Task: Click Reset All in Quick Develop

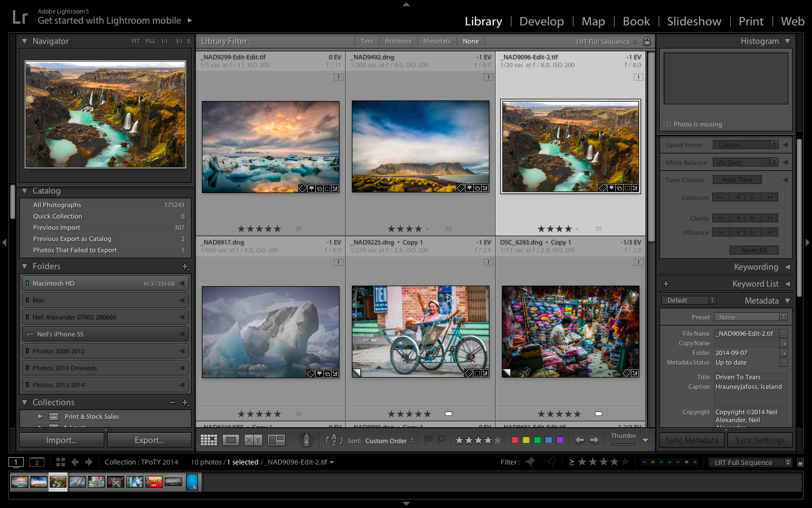Action: 754,250
